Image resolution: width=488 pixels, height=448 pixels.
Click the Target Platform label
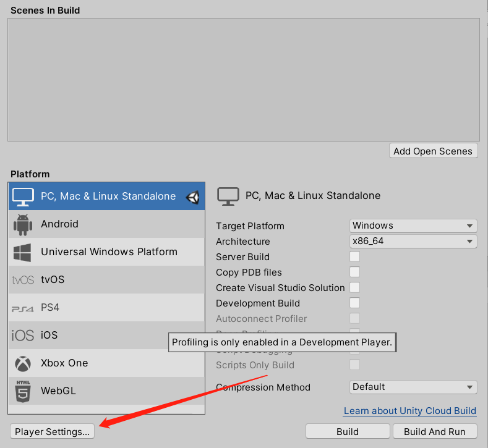click(250, 226)
